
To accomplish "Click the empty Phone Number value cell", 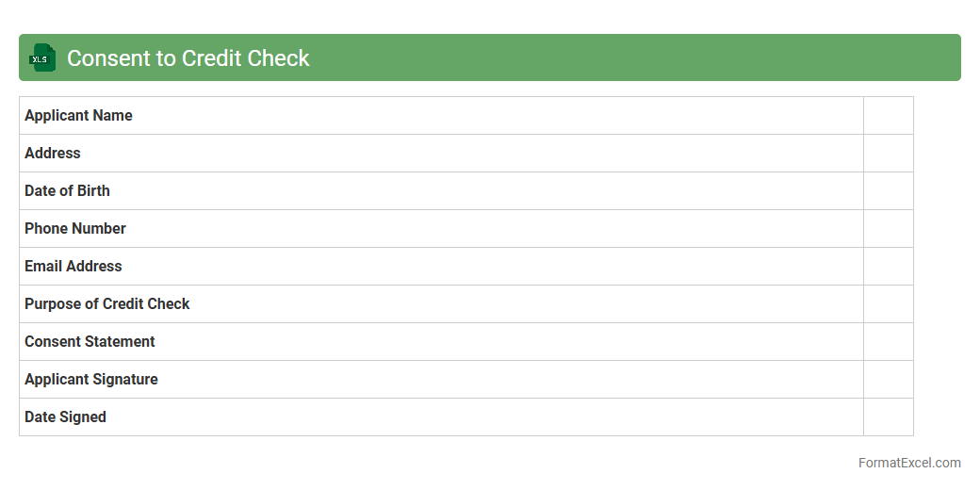I will pos(888,229).
